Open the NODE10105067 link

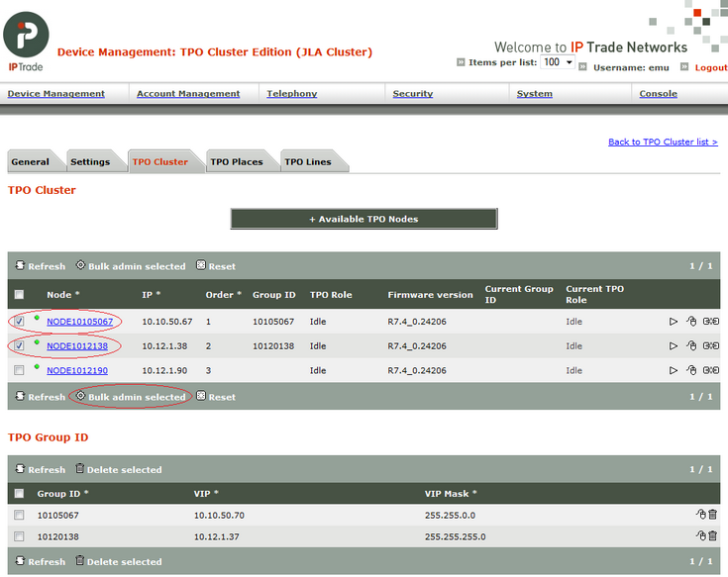[x=80, y=322]
